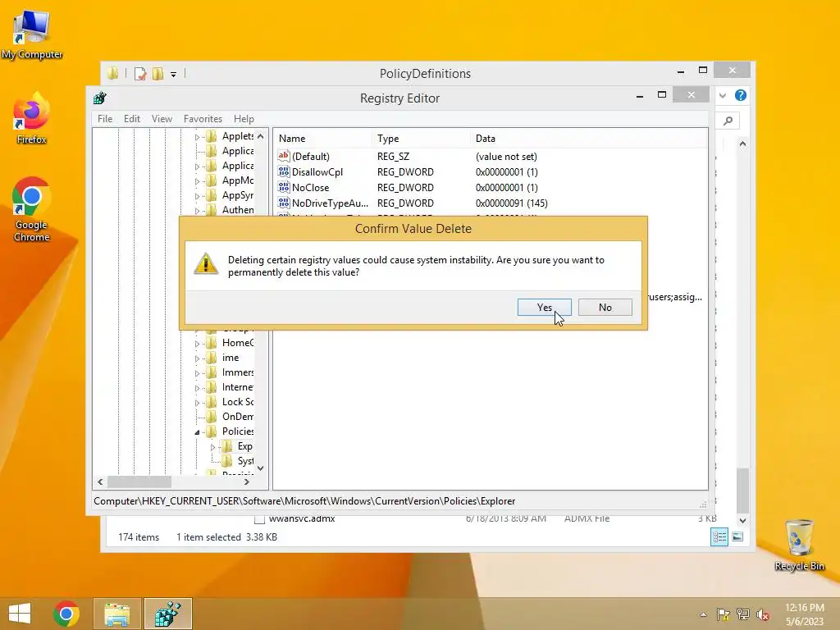The height and width of the screenshot is (630, 840).
Task: Switch to Registry Editor in the taskbar
Action: (168, 614)
